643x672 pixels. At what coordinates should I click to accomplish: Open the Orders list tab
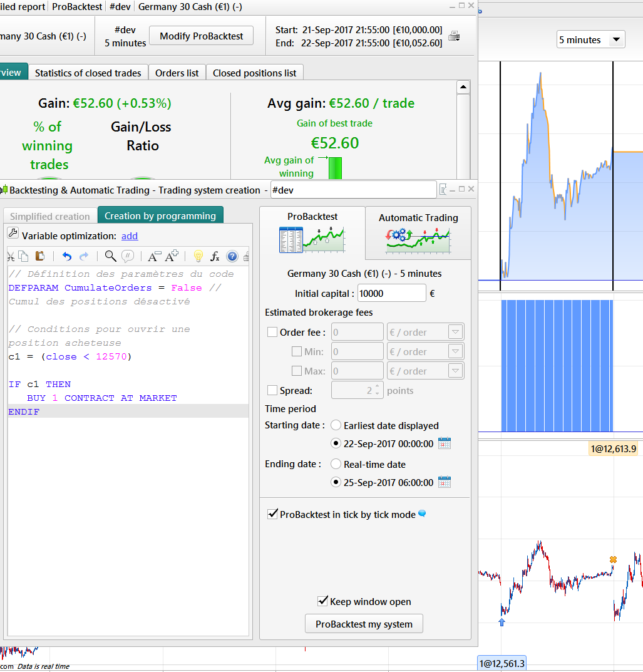click(177, 73)
